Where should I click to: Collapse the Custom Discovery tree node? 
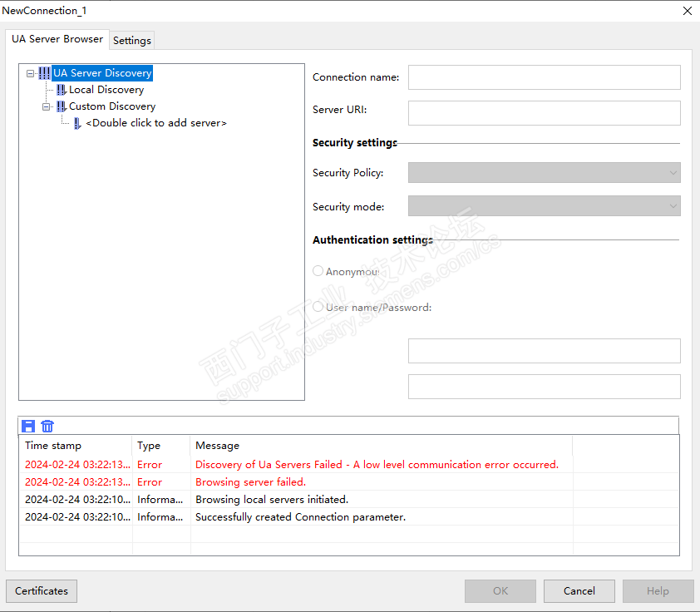[46, 106]
